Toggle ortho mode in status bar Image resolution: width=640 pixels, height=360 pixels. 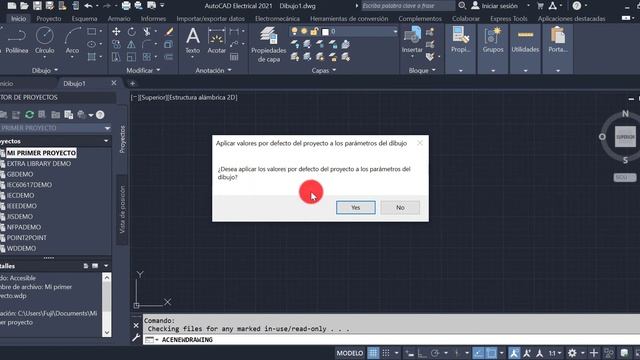422,353
